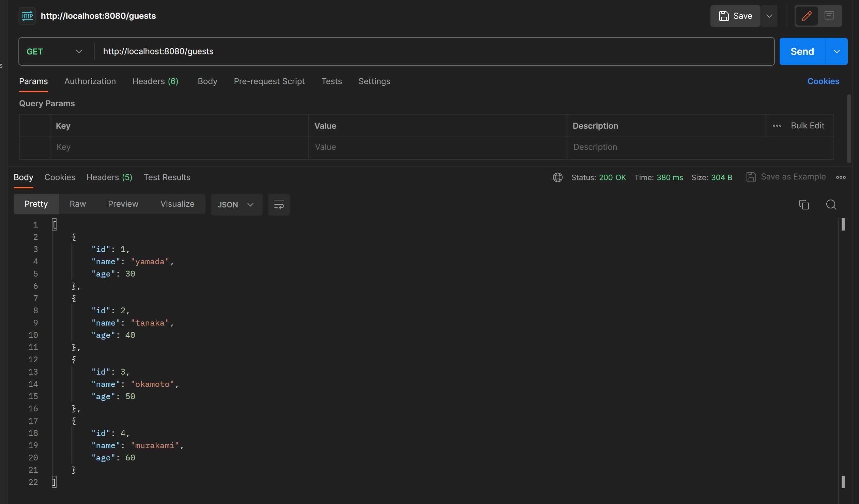The width and height of the screenshot is (859, 504).
Task: Click the Send button
Action: click(x=802, y=51)
